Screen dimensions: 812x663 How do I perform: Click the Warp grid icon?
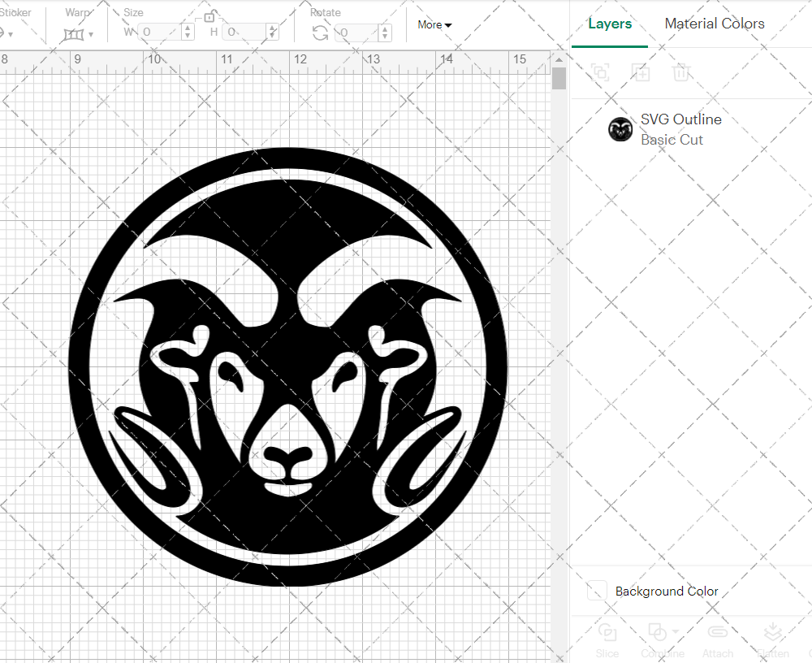pyautogui.click(x=74, y=35)
